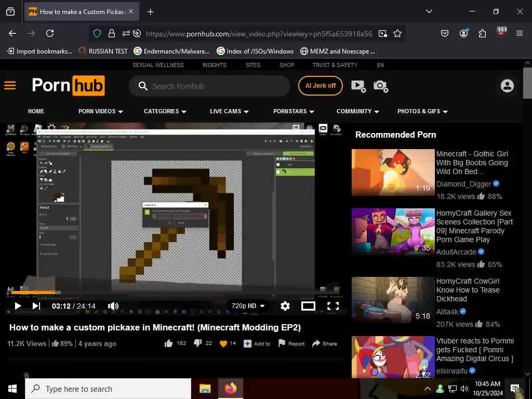The image size is (532, 399).
Task: Like the video with thumbs up
Action: [x=169, y=344]
